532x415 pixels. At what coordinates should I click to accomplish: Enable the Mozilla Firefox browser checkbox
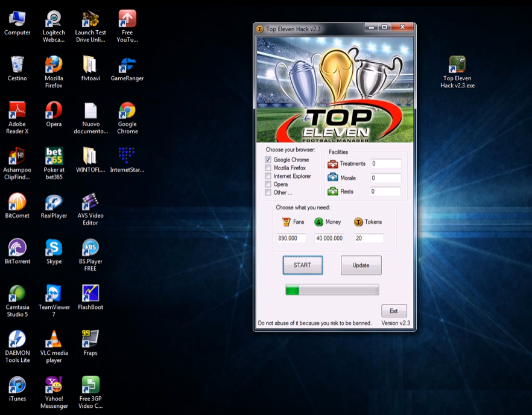267,168
